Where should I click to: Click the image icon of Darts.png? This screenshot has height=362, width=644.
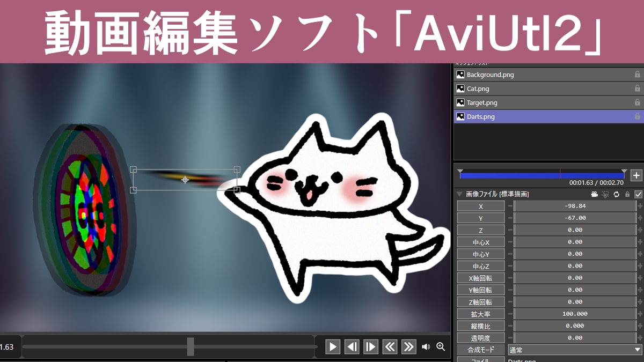click(x=460, y=116)
